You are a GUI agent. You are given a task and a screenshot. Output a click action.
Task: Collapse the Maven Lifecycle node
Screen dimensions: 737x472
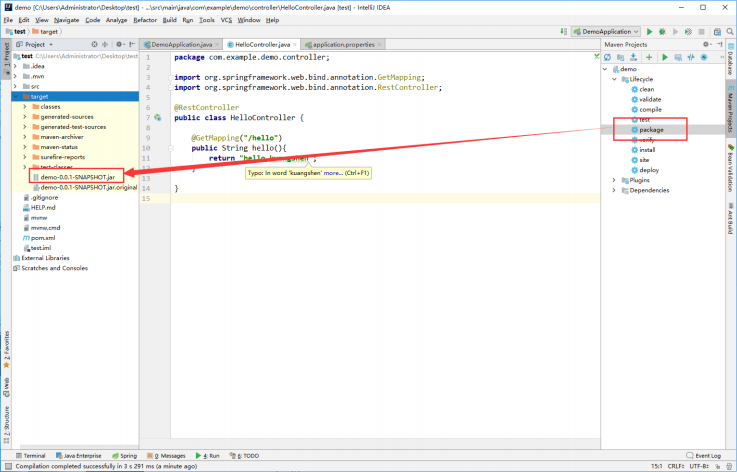614,79
